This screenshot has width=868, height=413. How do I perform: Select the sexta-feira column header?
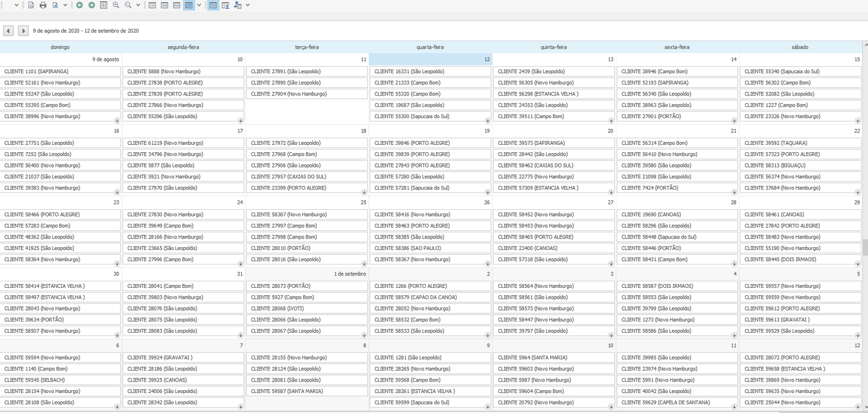[676, 47]
